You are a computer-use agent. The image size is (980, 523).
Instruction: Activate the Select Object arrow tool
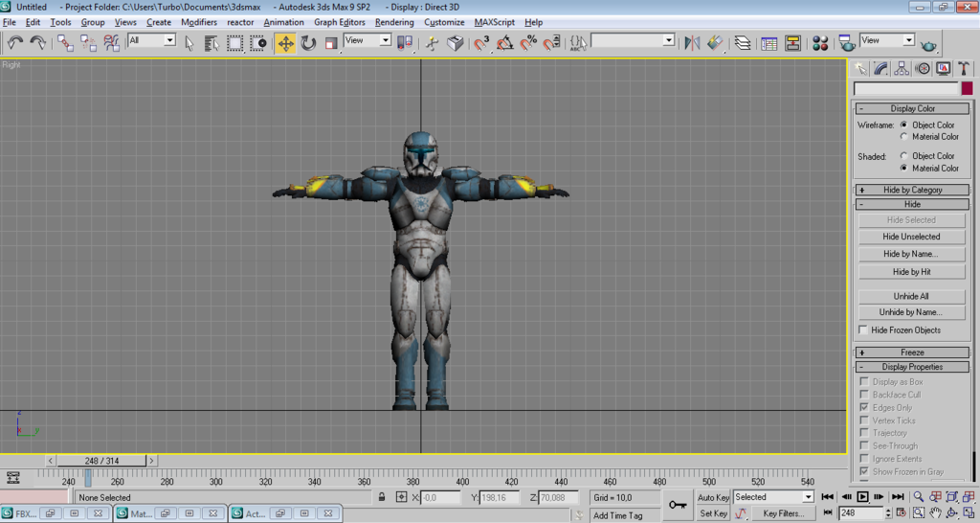click(x=189, y=42)
